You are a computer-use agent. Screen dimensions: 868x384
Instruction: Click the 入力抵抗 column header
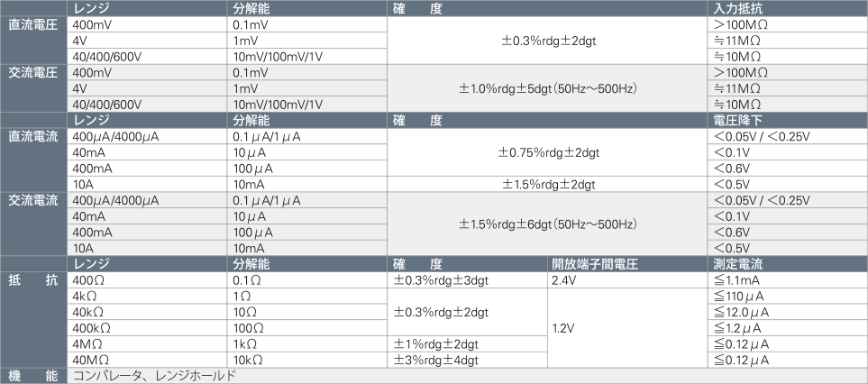pyautogui.click(x=788, y=8)
